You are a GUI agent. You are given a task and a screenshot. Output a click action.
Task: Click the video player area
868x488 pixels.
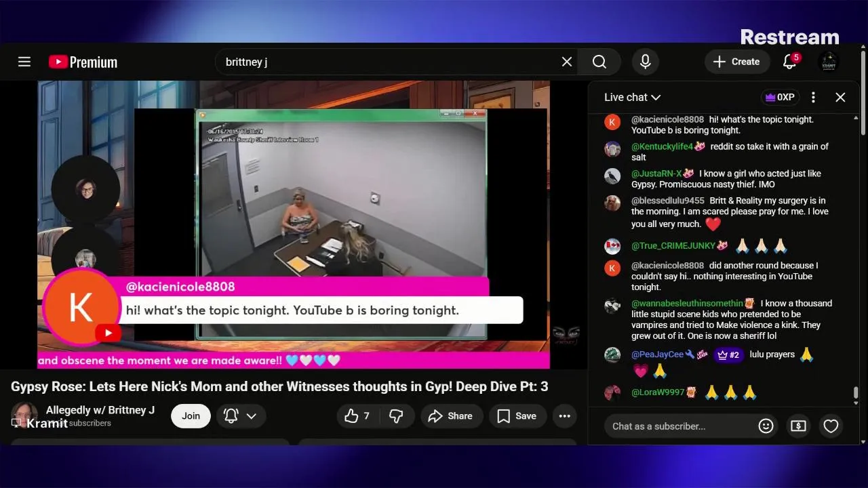click(293, 224)
